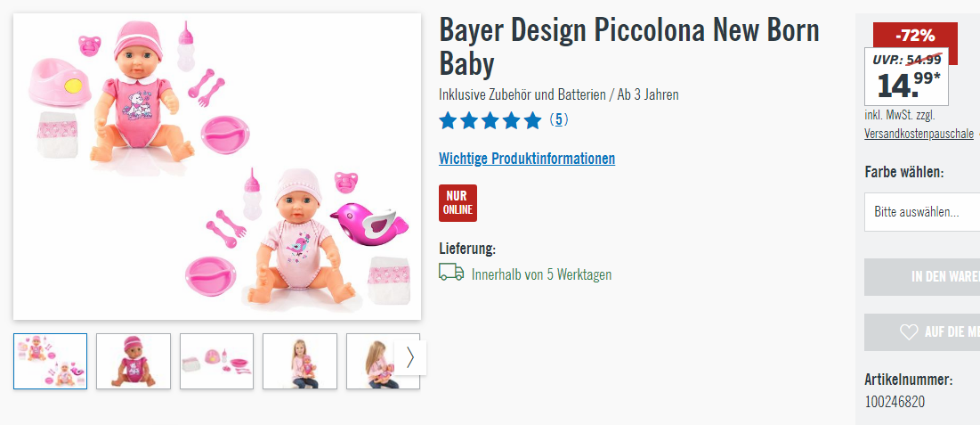Show next thumbnails with the arrow
Image resolution: width=980 pixels, height=425 pixels.
pyautogui.click(x=410, y=357)
